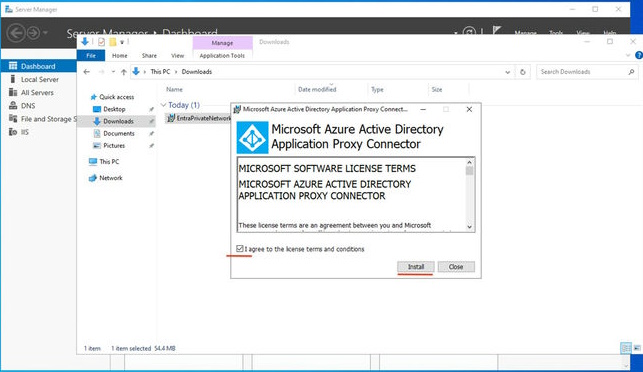The image size is (643, 372).
Task: Check the license terms agreement checkbox
Action: point(240,249)
